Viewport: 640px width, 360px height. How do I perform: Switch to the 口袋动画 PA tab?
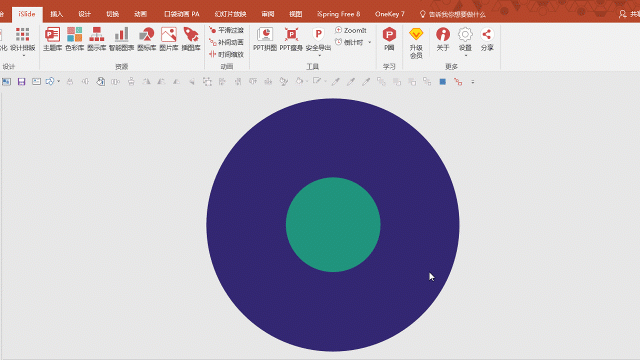click(182, 14)
